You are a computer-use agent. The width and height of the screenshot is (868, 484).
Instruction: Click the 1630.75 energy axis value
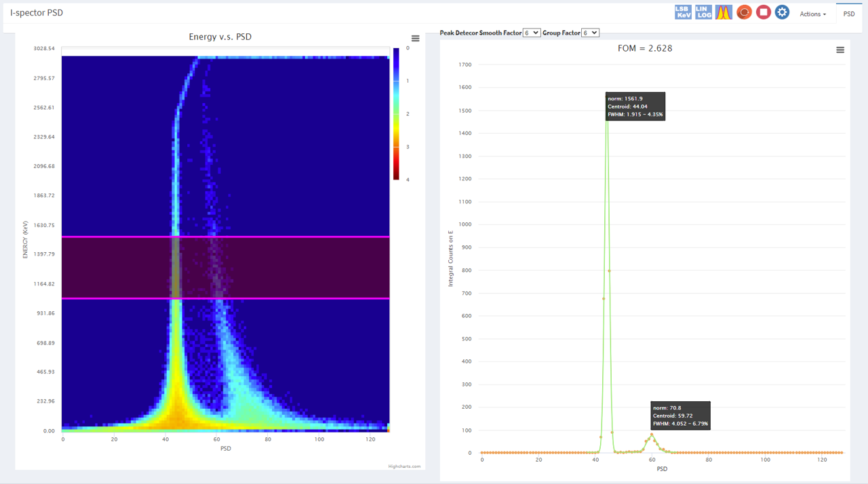(x=45, y=225)
